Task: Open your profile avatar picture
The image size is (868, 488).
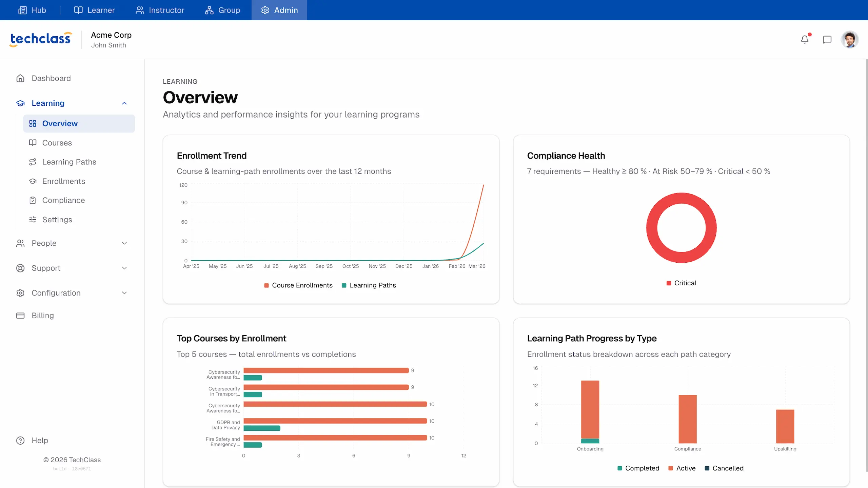Action: 850,39
